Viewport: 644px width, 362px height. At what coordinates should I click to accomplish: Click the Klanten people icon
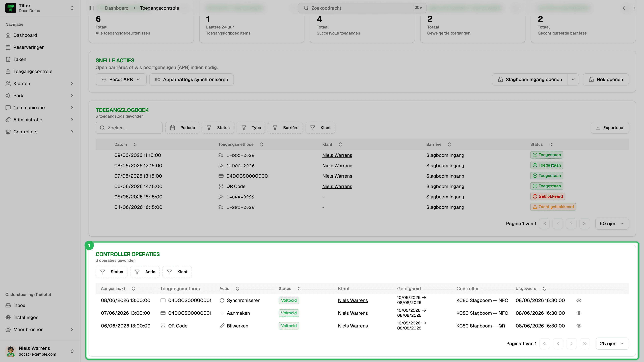8,83
